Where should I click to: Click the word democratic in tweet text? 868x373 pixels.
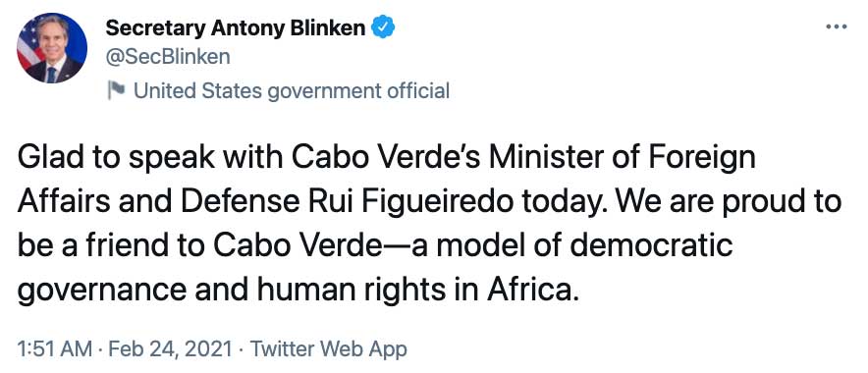tap(652, 245)
